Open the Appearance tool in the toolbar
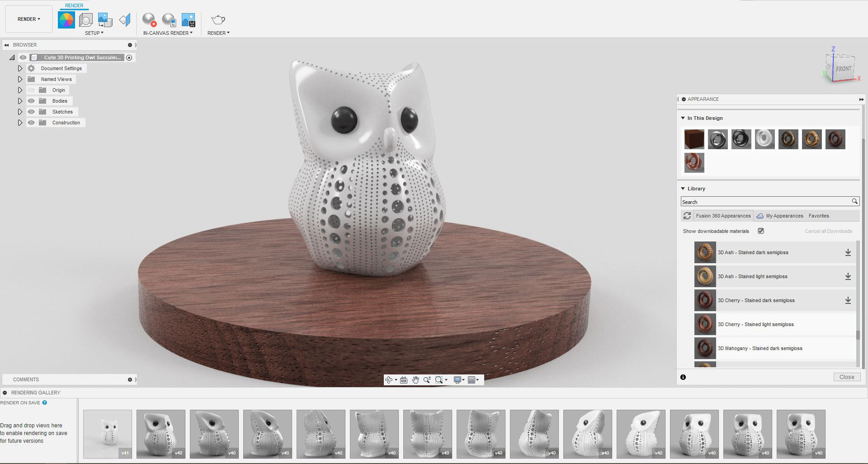The height and width of the screenshot is (464, 868). click(66, 20)
